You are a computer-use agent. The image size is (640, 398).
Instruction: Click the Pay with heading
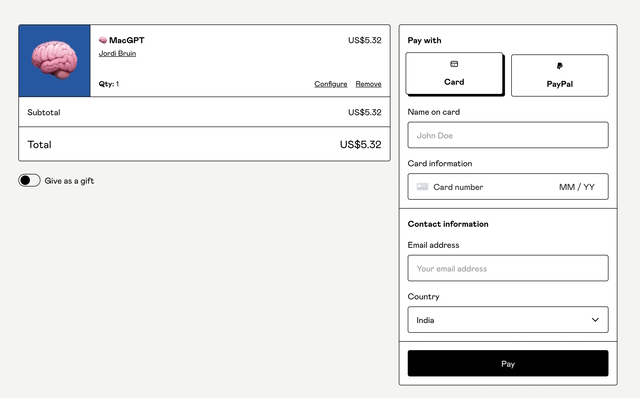[424, 40]
